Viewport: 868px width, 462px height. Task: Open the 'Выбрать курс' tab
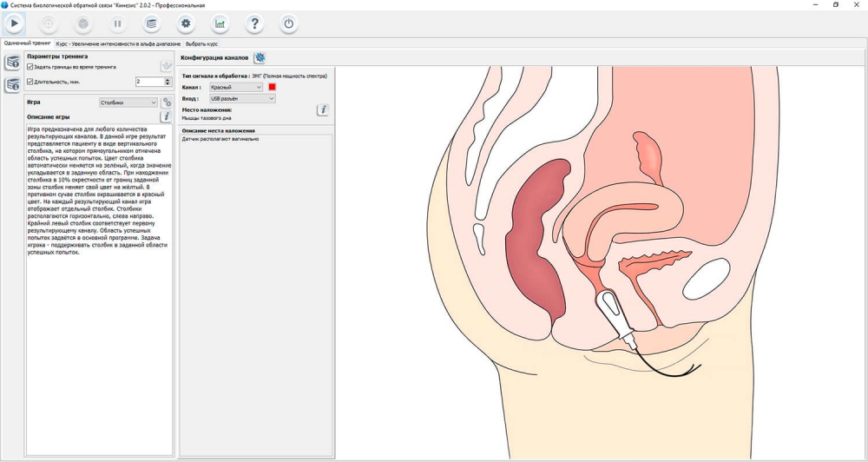[201, 43]
